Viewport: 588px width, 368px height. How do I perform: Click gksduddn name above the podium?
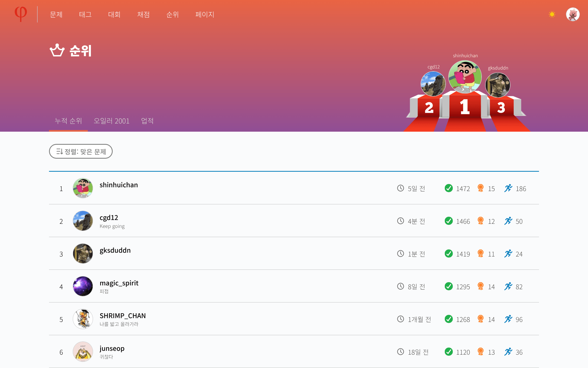pyautogui.click(x=498, y=68)
